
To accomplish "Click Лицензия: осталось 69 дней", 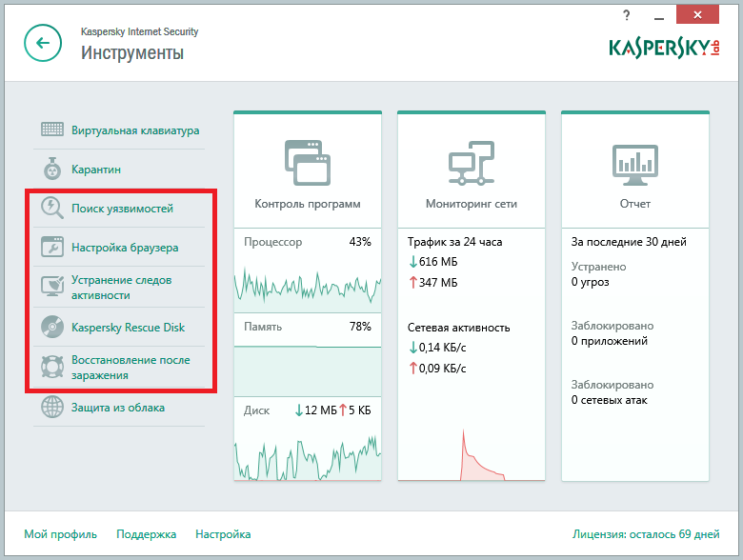I will pyautogui.click(x=646, y=534).
